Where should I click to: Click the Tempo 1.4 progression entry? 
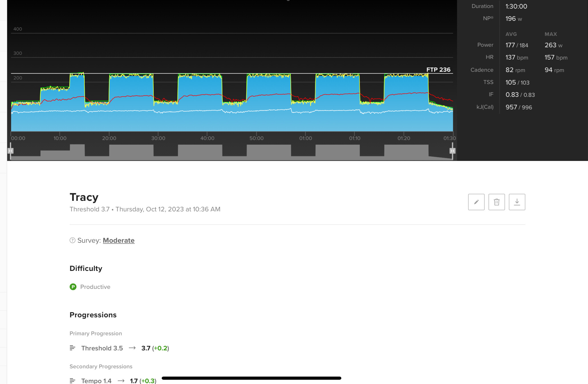pos(96,381)
